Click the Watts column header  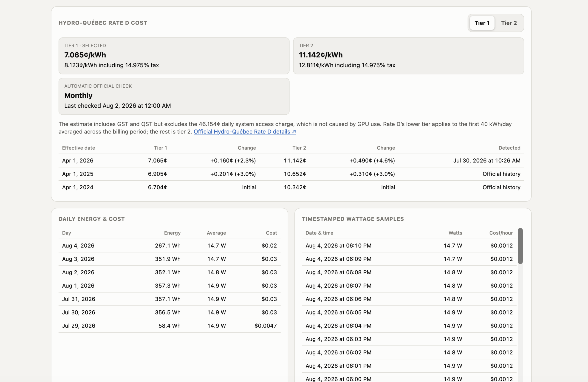pos(455,233)
